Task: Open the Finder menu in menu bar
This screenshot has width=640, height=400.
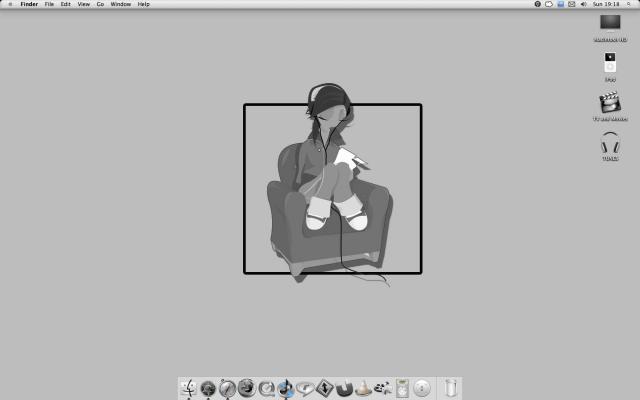Action: (x=29, y=4)
